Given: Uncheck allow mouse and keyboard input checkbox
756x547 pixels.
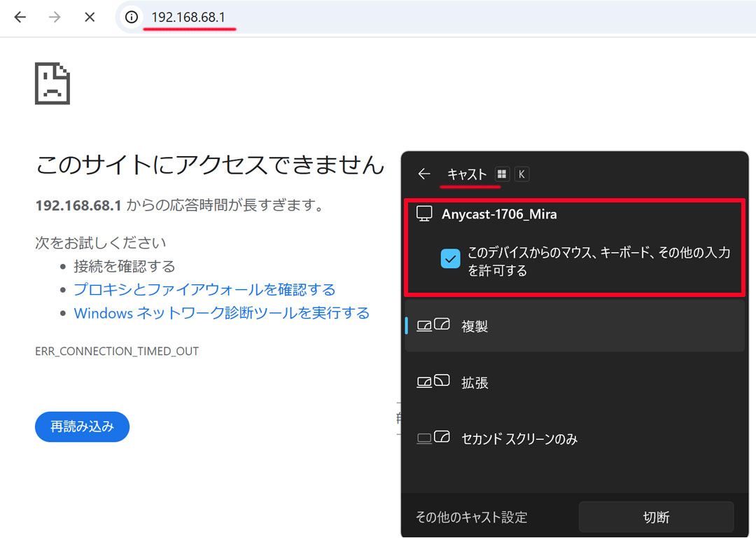Looking at the screenshot, I should coord(450,259).
